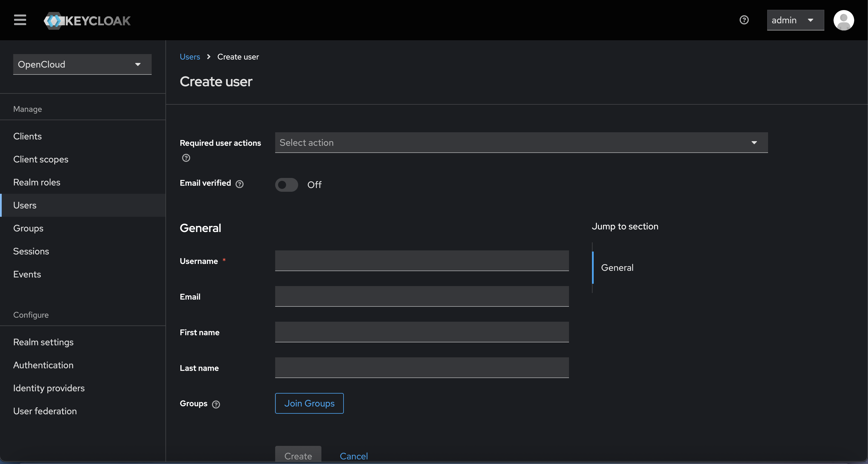Image resolution: width=868 pixels, height=464 pixels.
Task: Click the Keycloak logo
Action: click(87, 21)
